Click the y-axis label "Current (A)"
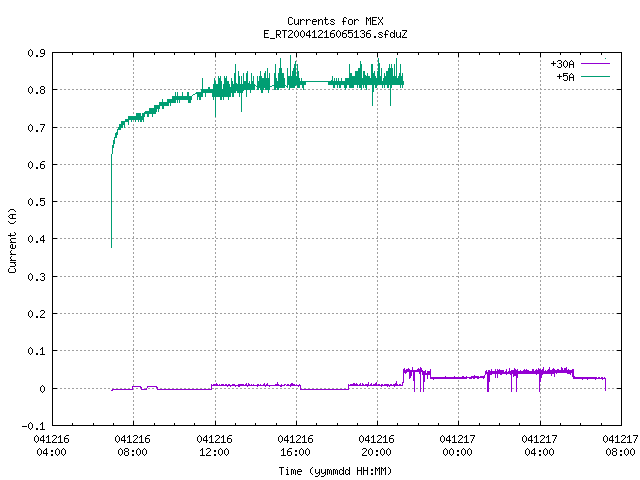The image size is (640, 480). coord(12,240)
